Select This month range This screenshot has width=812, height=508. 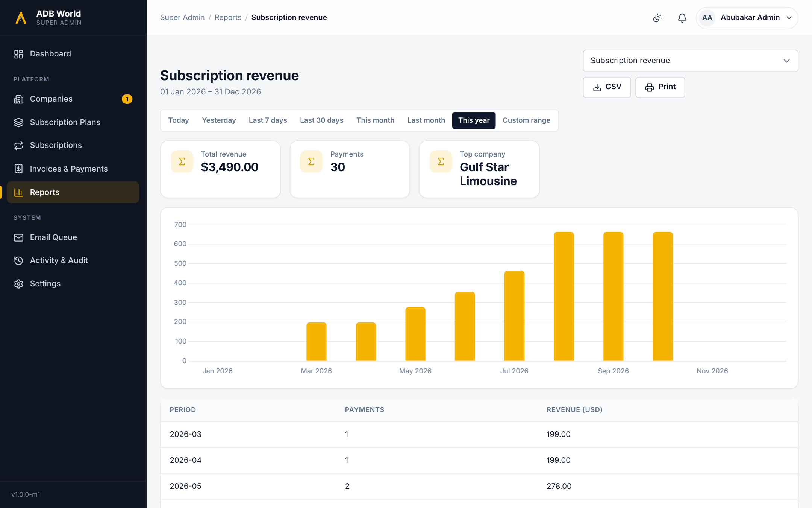375,120
